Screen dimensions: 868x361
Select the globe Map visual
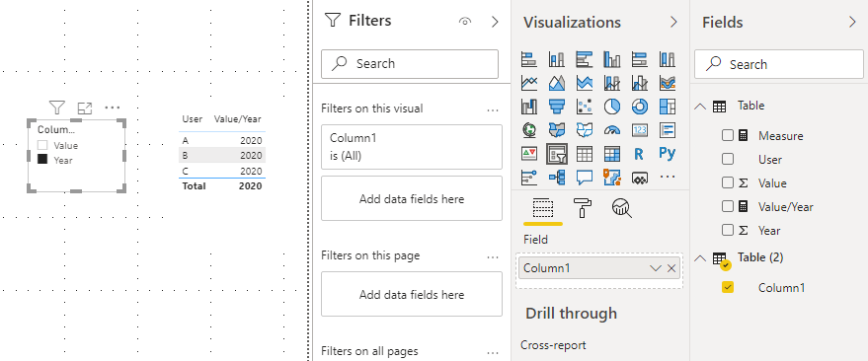pos(529,130)
